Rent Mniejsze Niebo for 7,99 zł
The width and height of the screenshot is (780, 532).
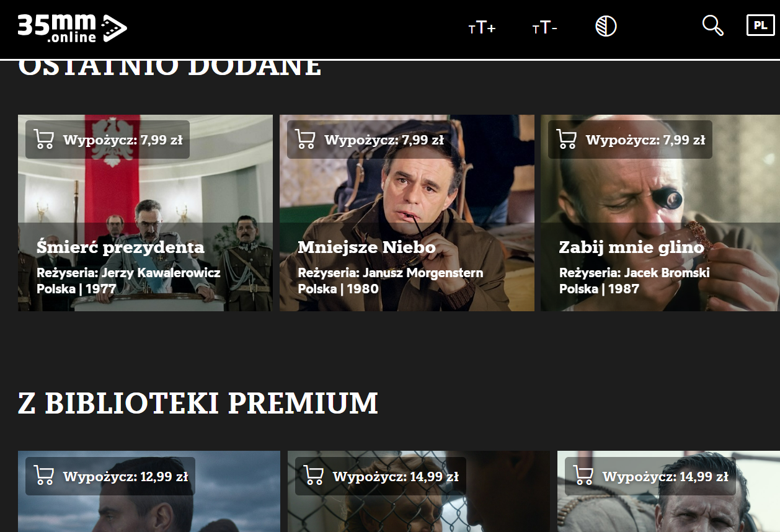tap(369, 140)
